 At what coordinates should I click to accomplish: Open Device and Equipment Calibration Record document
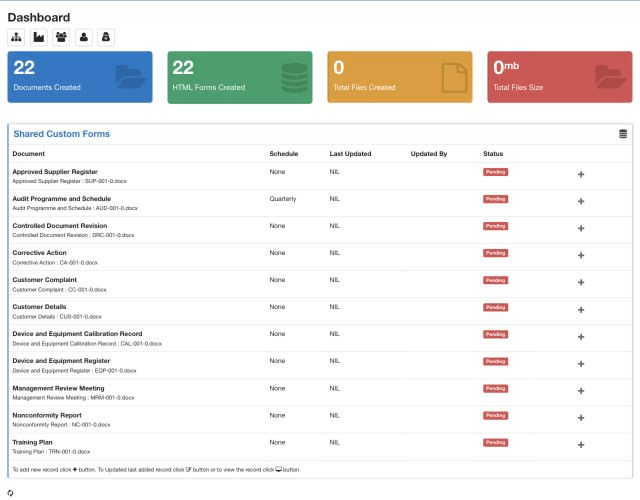(x=77, y=333)
